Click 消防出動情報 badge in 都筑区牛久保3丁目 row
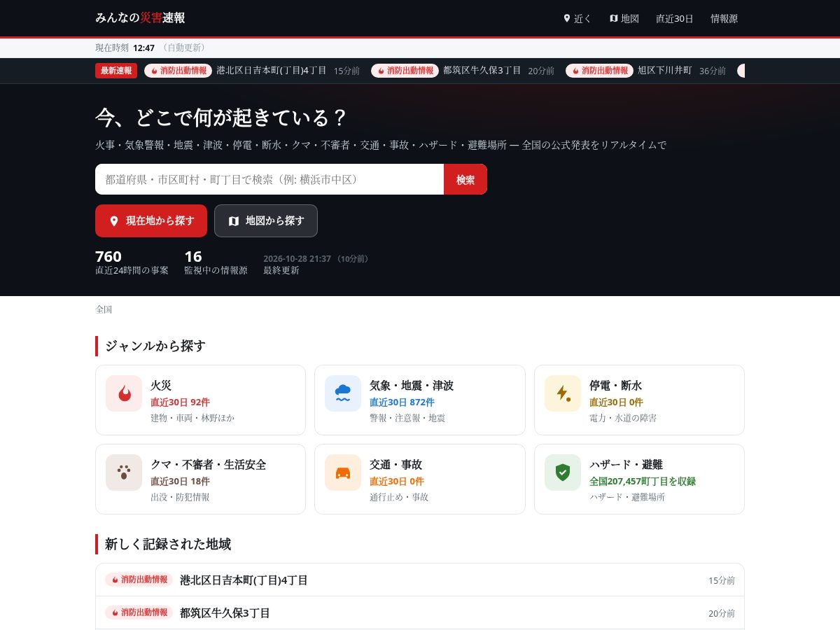This screenshot has width=840, height=630. (x=139, y=612)
